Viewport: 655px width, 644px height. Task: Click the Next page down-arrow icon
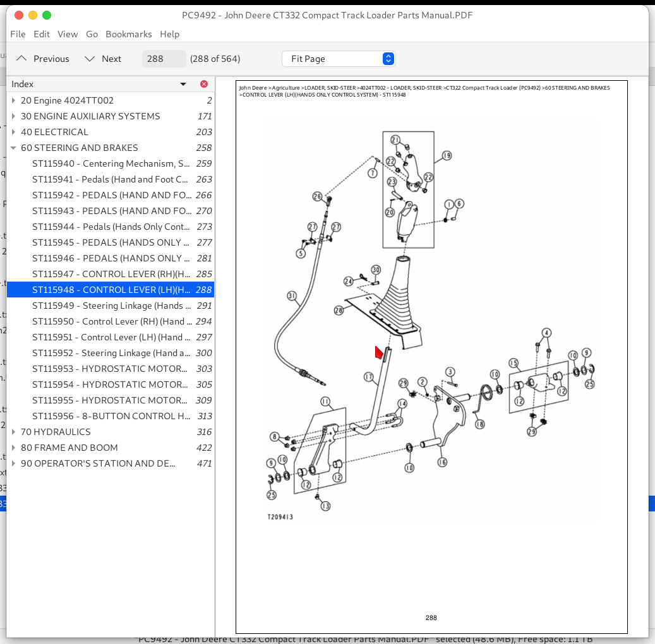pos(90,59)
